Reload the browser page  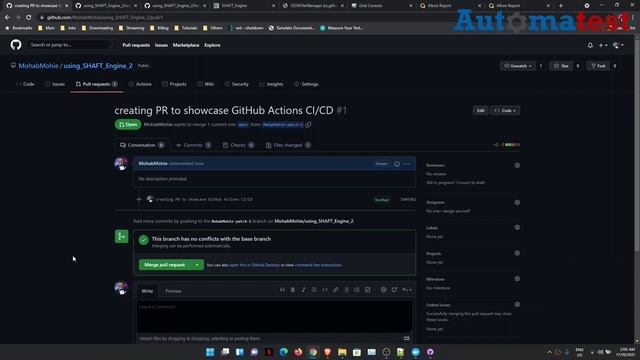pos(29,18)
